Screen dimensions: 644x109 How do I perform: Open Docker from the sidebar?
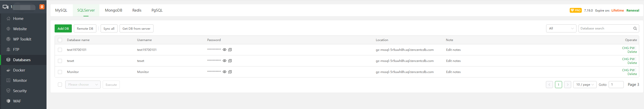point(19,70)
